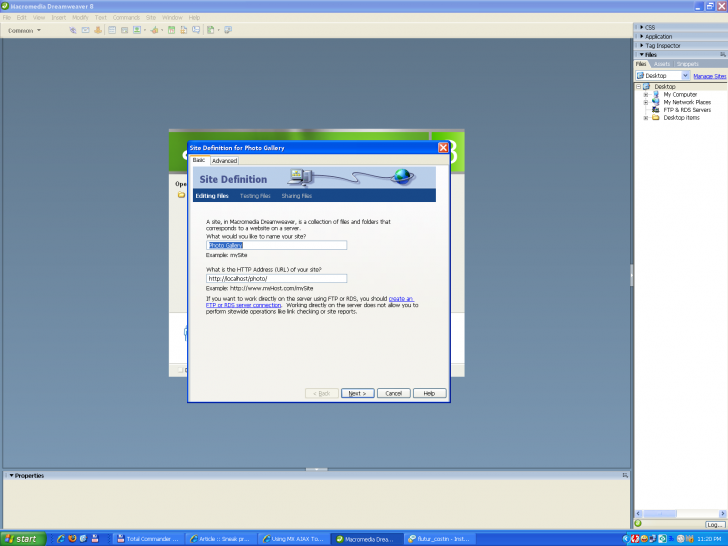
Task: Click the Date insert icon
Action: click(x=171, y=30)
